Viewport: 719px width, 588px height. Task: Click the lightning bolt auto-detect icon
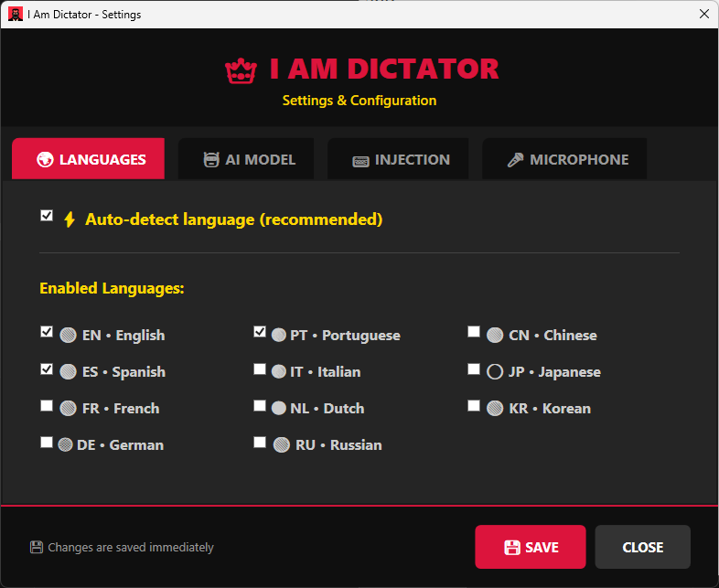[x=70, y=219]
